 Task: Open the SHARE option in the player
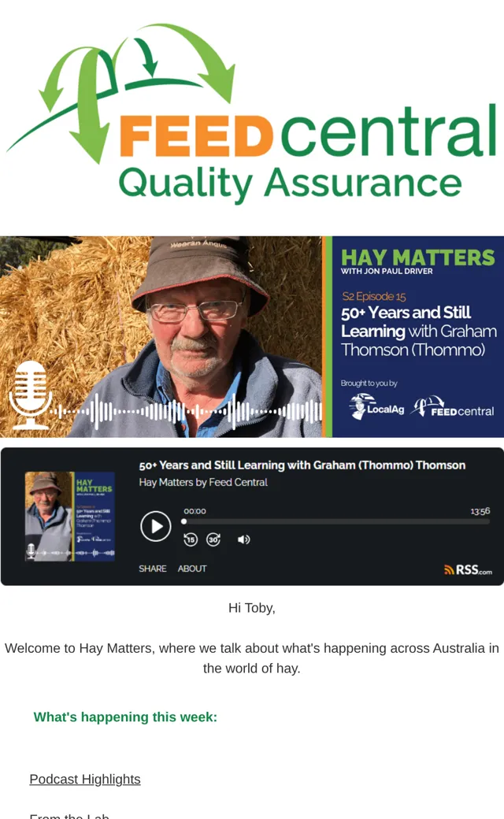pyautogui.click(x=153, y=569)
